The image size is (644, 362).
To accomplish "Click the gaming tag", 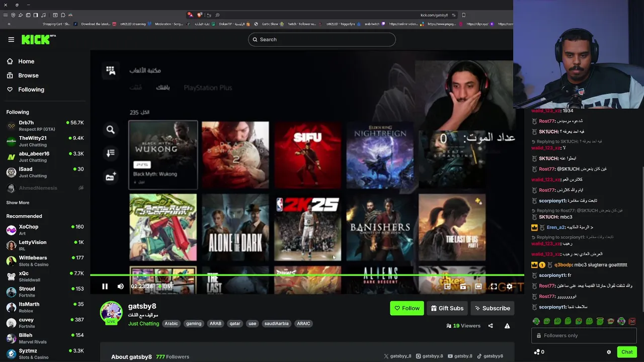I will pyautogui.click(x=194, y=323).
